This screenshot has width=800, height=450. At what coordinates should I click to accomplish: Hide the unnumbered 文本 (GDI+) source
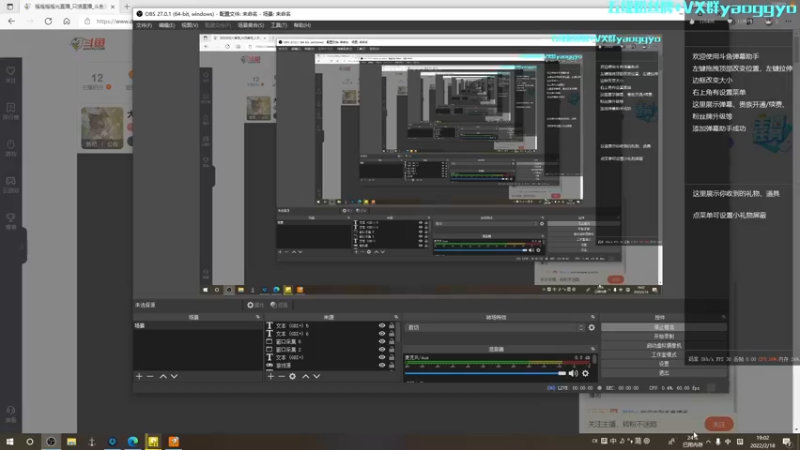pyautogui.click(x=382, y=358)
